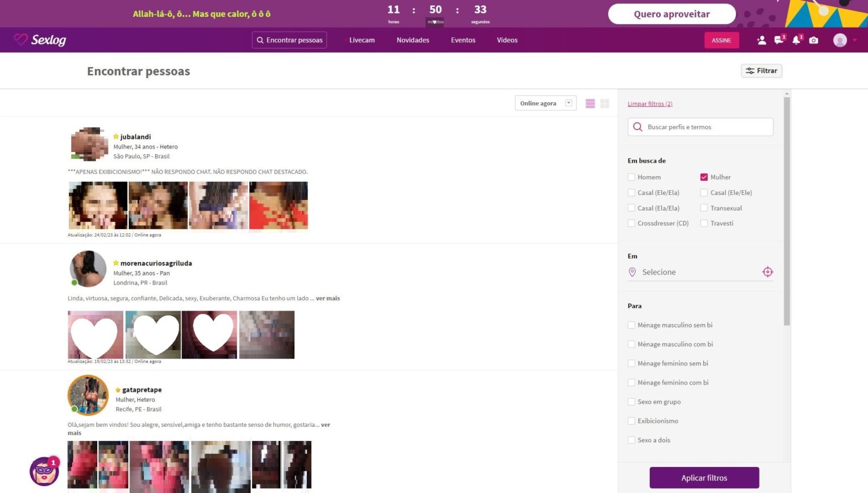Click Aplicar filtros button

[704, 478]
